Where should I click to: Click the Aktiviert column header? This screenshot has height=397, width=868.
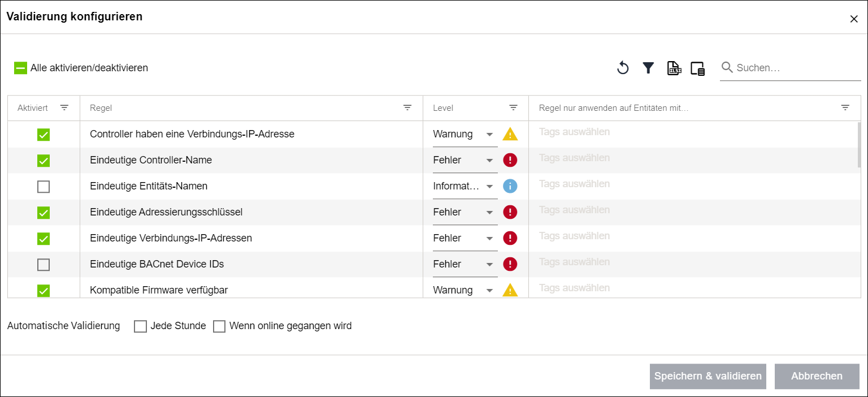44,108
